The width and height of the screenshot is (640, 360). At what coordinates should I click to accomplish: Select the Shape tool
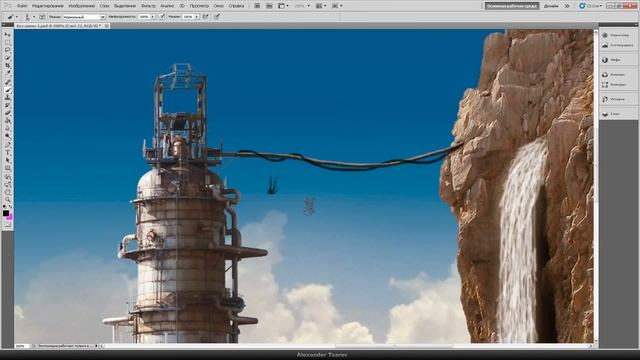[x=8, y=168]
